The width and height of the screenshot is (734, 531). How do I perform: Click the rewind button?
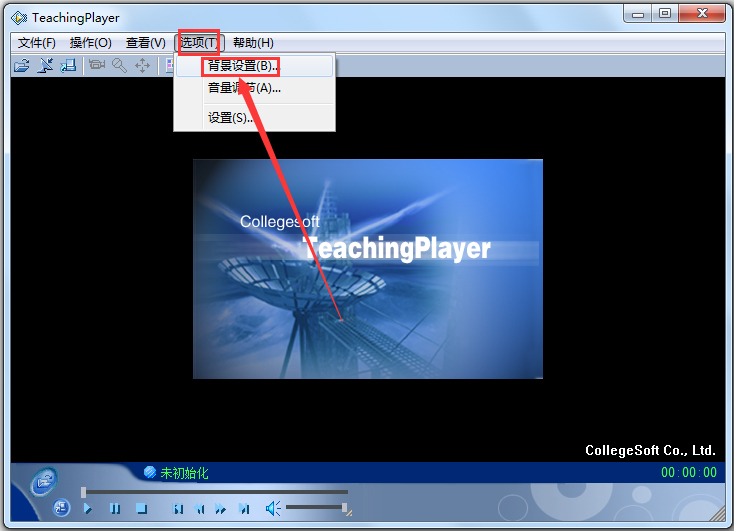click(200, 508)
